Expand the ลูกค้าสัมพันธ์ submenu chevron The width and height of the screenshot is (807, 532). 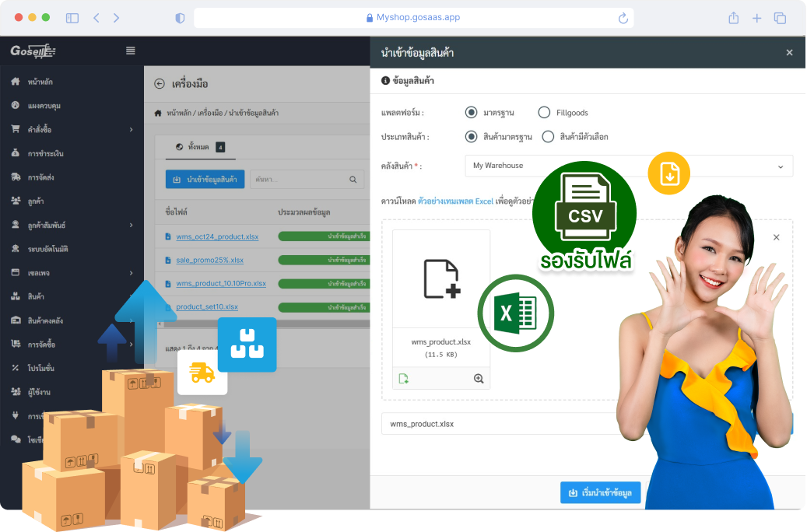click(x=132, y=225)
